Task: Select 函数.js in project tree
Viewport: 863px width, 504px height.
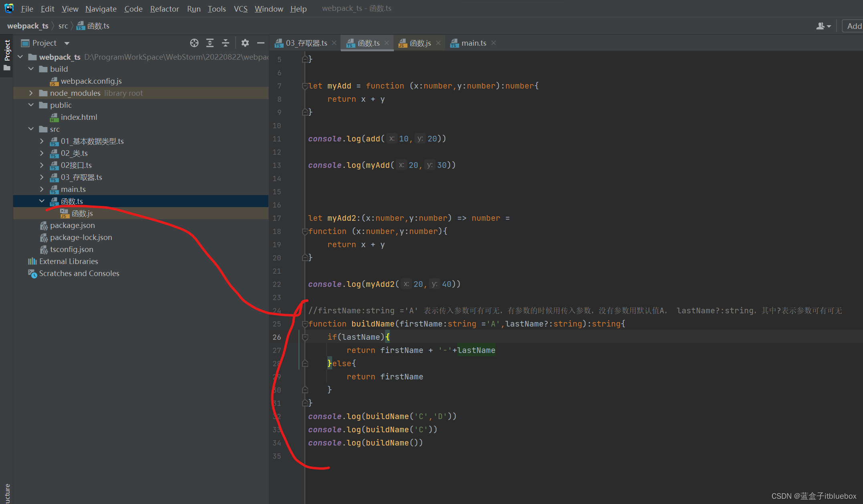Action: point(82,213)
